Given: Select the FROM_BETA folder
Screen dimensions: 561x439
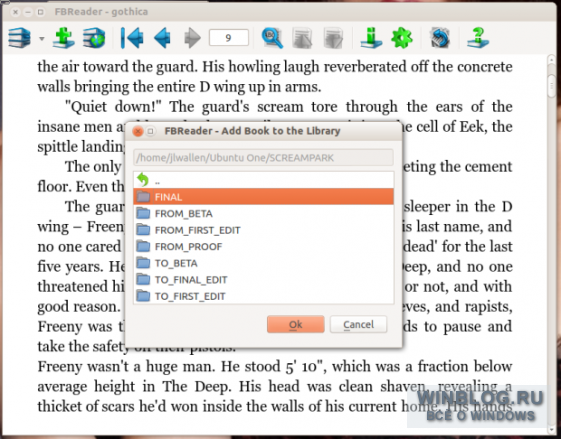Looking at the screenshot, I should point(263,214).
